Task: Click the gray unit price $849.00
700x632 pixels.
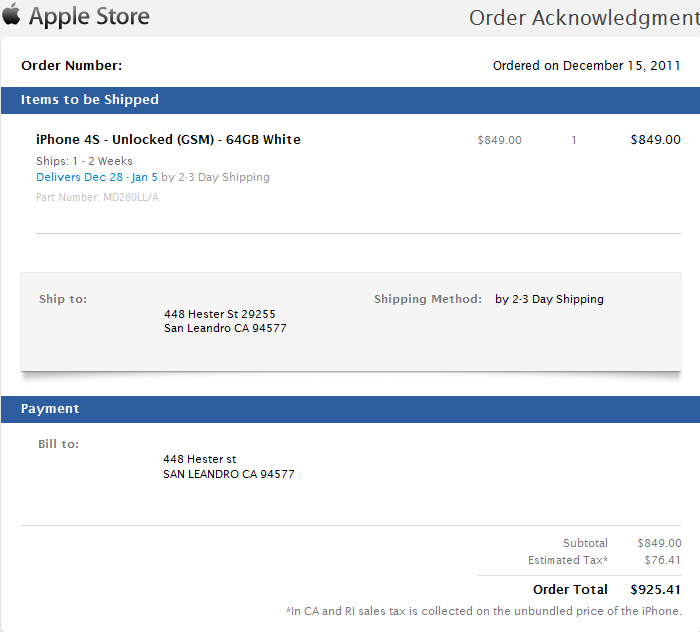Action: (x=499, y=140)
